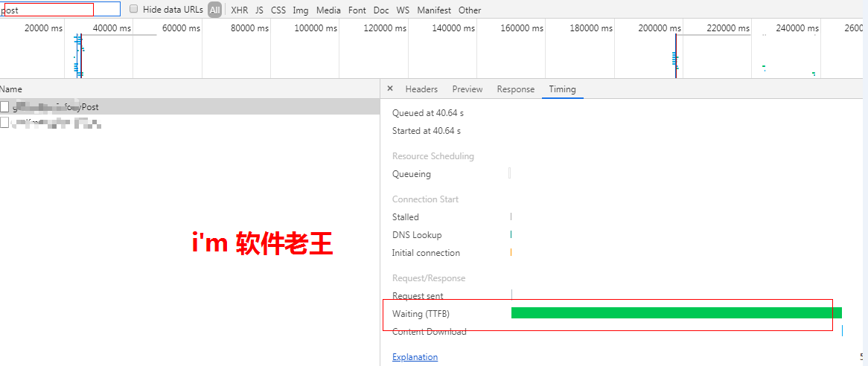Select the request row ending in Post
This screenshot has height=366, width=868.
[x=190, y=106]
